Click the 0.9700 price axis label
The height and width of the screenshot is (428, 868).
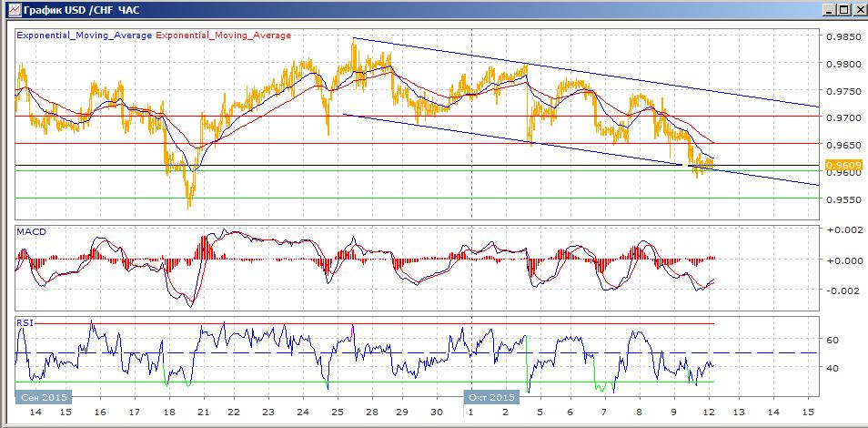click(843, 117)
